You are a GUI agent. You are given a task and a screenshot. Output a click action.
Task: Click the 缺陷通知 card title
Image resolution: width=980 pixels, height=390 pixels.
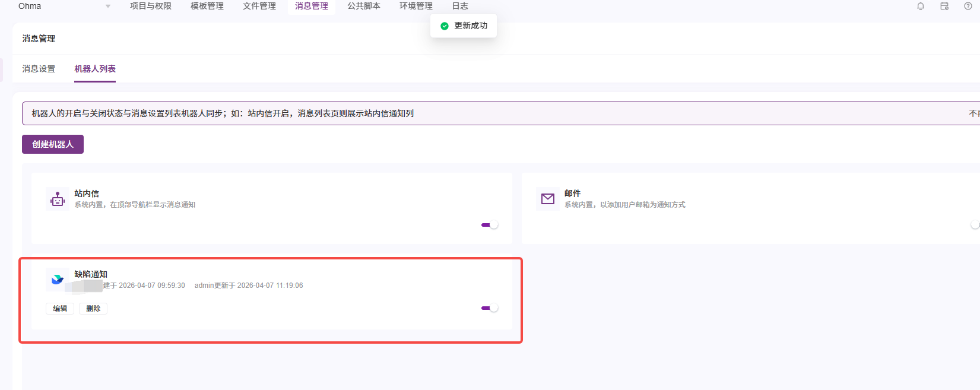click(91, 274)
